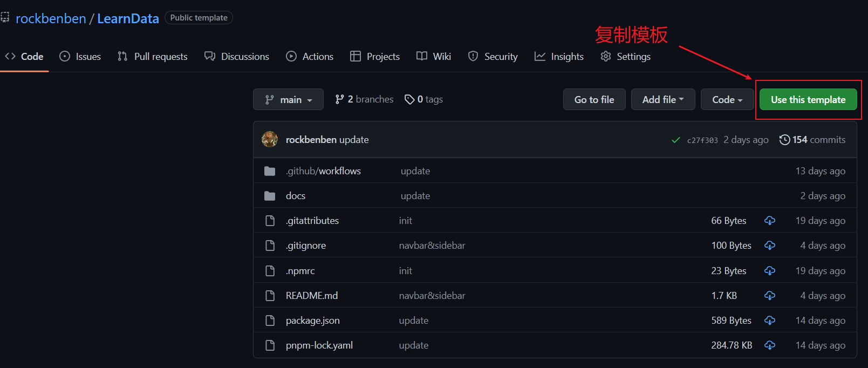The image size is (868, 368).
Task: Go to the Discussions tab
Action: point(237,56)
